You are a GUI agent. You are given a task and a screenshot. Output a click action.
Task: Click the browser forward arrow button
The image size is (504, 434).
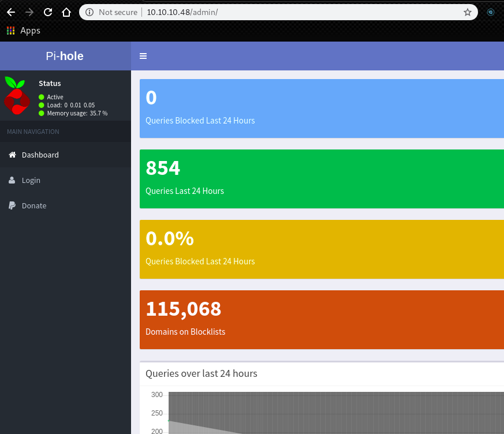click(29, 12)
